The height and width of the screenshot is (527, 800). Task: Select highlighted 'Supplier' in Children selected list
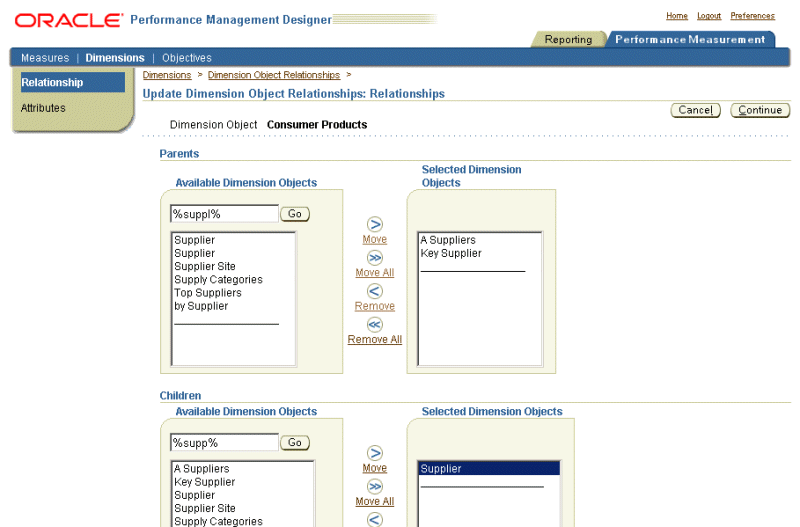(489, 468)
